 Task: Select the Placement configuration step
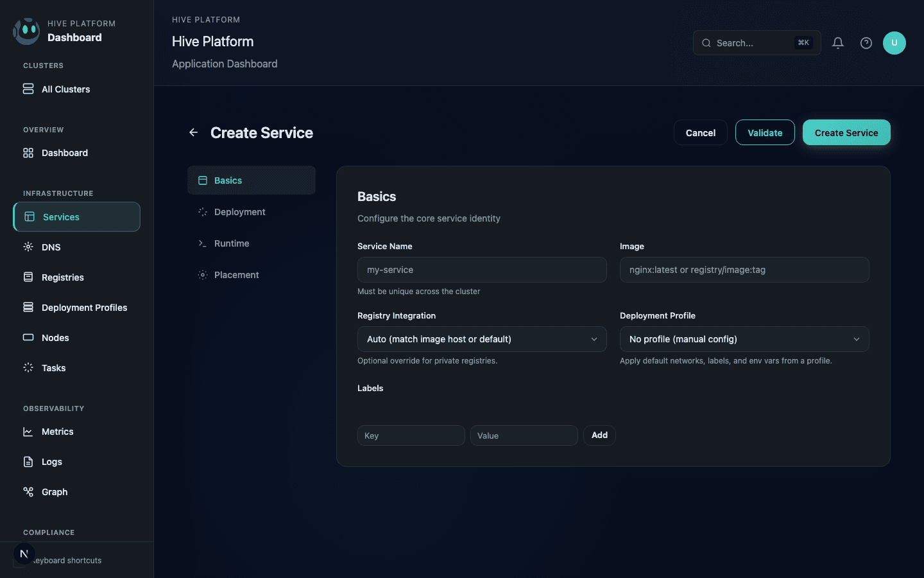(x=237, y=274)
